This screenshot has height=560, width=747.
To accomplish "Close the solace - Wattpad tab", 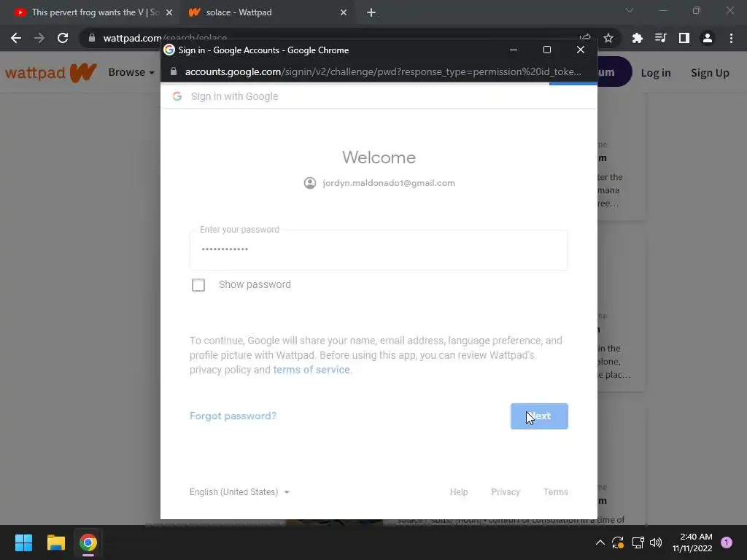I will (344, 13).
